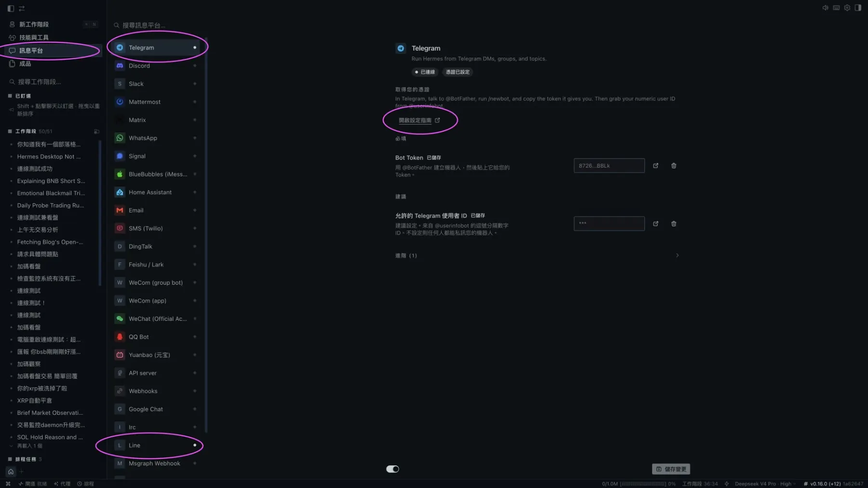Viewport: 868px width, 488px height.
Task: Toggle the right panel icon at top-right
Action: (858, 8)
